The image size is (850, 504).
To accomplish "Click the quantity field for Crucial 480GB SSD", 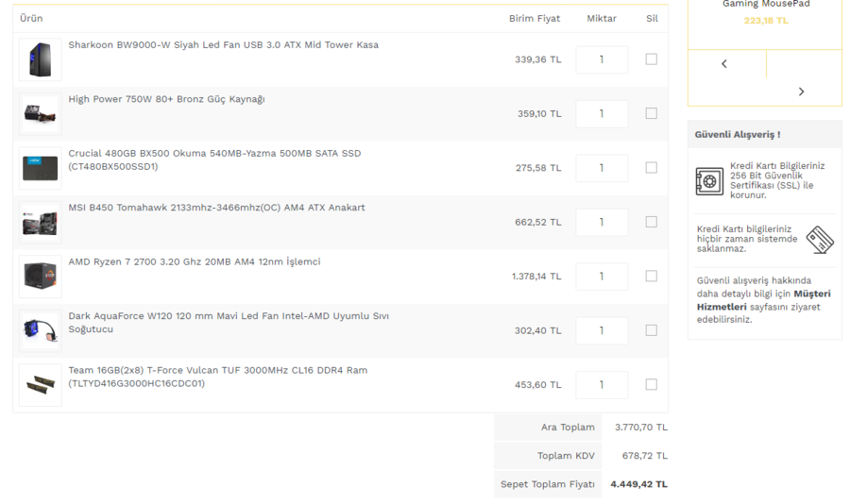I will click(602, 168).
